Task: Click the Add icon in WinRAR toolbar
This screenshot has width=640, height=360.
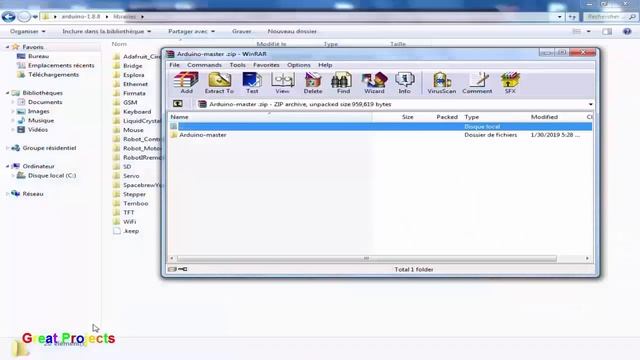Action: [x=186, y=82]
